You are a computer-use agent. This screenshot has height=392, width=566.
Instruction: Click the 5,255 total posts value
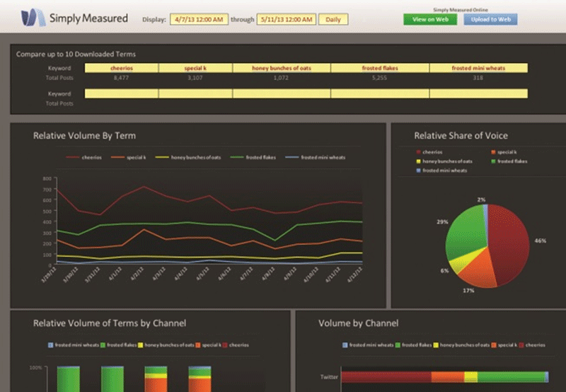[379, 78]
